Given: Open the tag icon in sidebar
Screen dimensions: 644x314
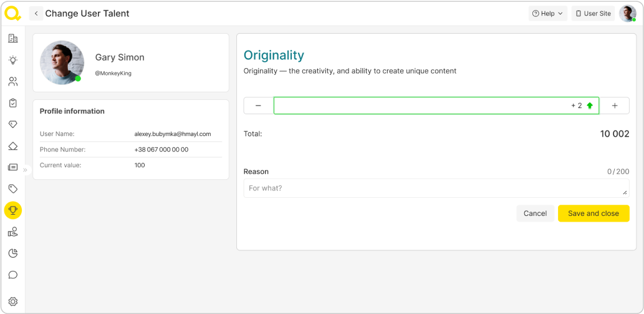Looking at the screenshot, I should coord(12,189).
